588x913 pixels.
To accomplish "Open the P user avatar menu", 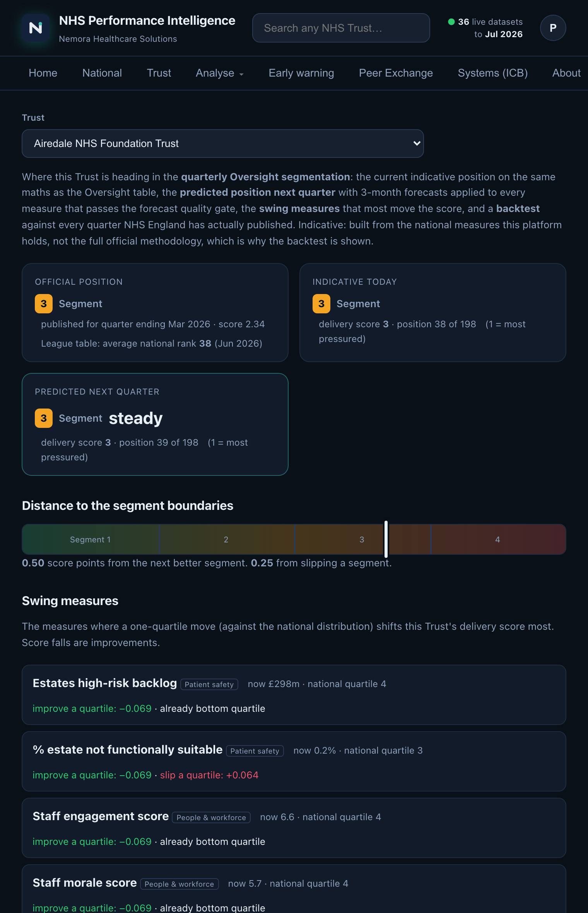I will (553, 28).
